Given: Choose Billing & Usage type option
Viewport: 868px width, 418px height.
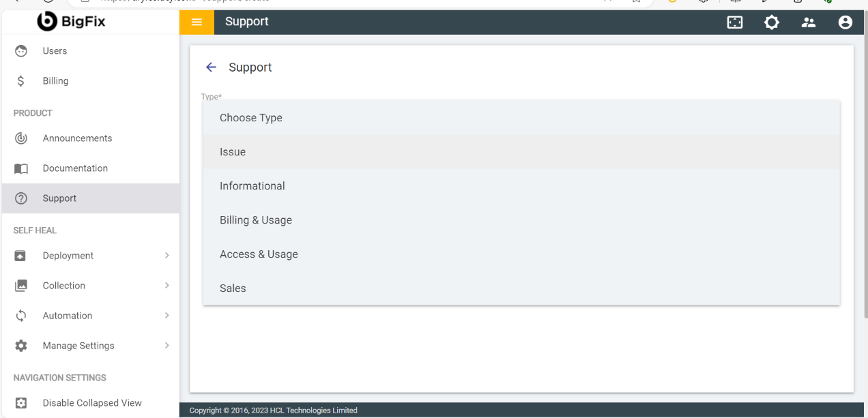Looking at the screenshot, I should click(521, 220).
